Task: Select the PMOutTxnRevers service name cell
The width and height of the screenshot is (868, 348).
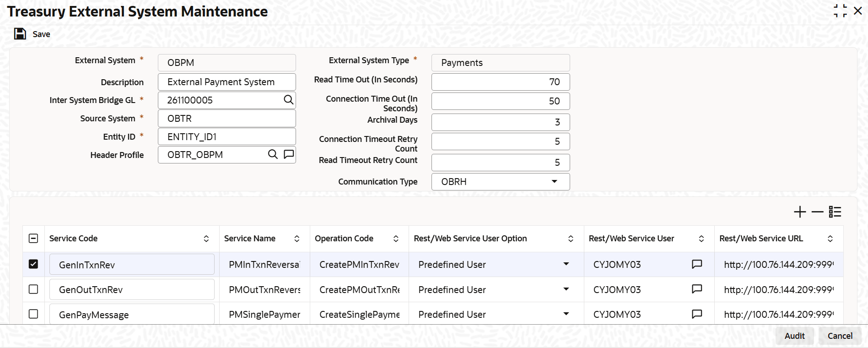Action: (264, 290)
